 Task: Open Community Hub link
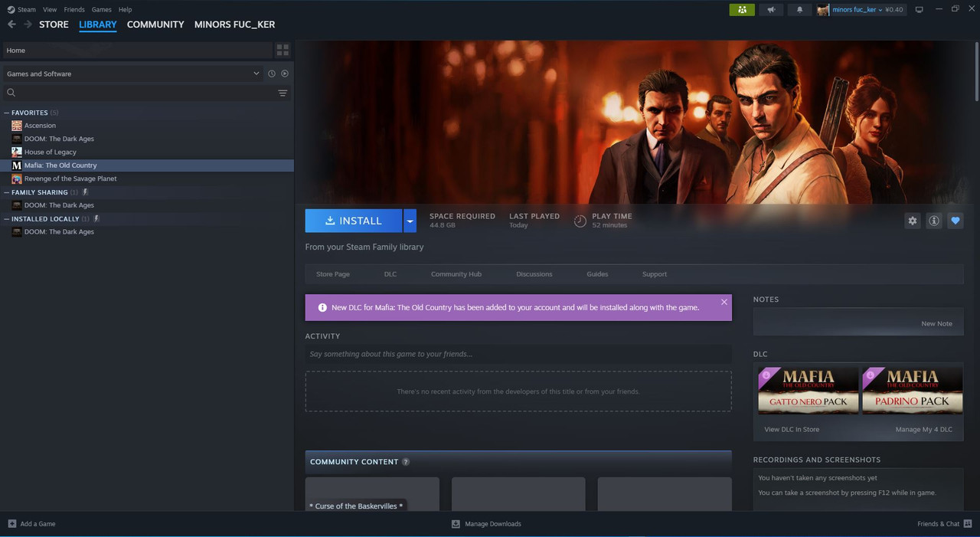[x=456, y=274]
